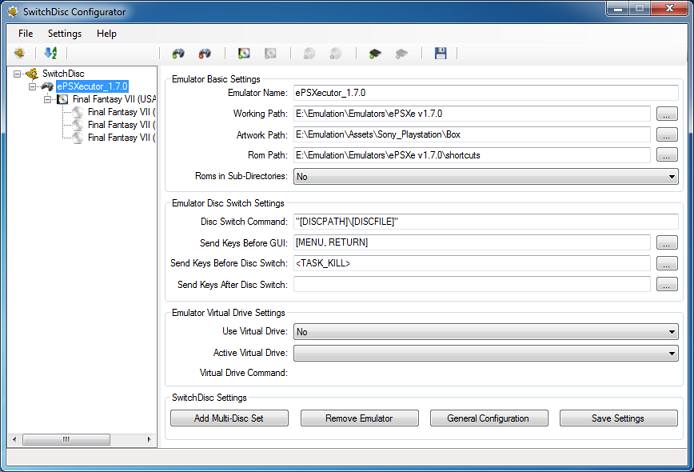Viewport: 694px width, 472px height.
Task: Remove emulator using the red gamepad icon
Action: point(204,54)
